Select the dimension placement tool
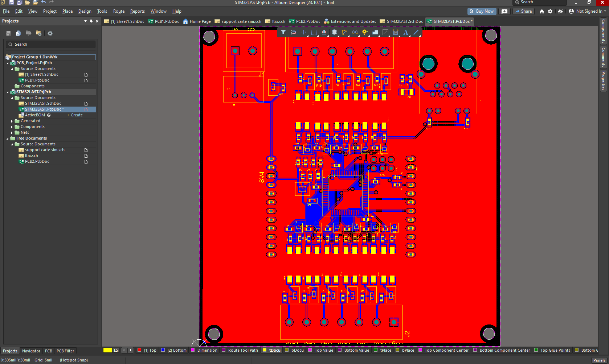Viewport: 609px width, 364px height. [396, 32]
